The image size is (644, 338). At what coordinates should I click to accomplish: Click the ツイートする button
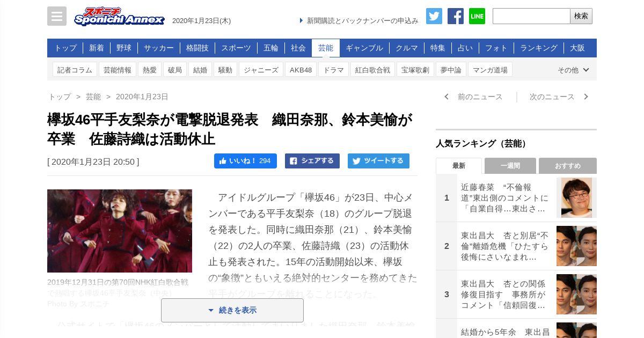pyautogui.click(x=378, y=161)
